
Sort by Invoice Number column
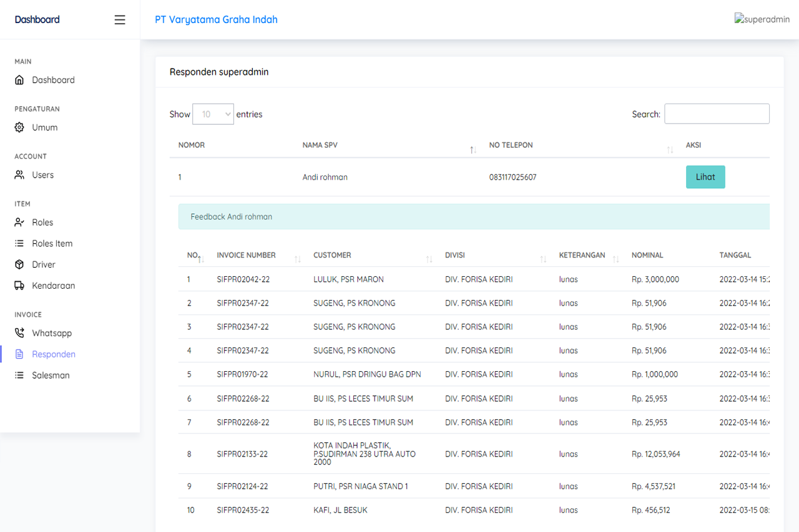(247, 255)
